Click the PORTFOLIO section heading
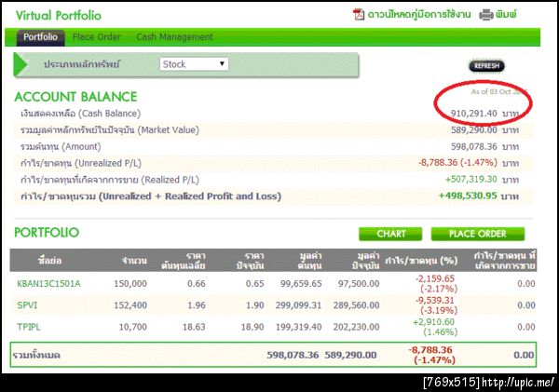Image resolution: width=559 pixels, height=392 pixels. pyautogui.click(x=47, y=233)
